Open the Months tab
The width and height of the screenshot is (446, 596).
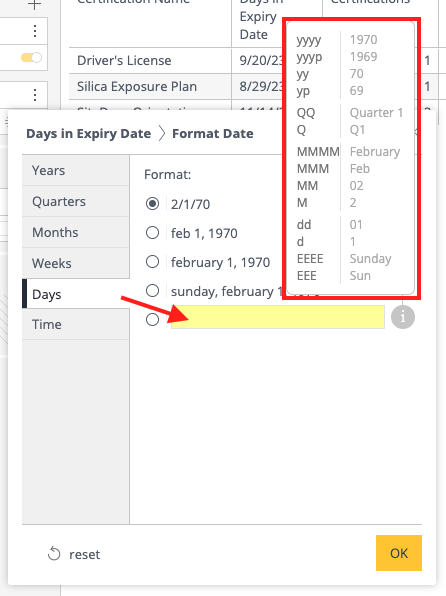pyautogui.click(x=76, y=232)
